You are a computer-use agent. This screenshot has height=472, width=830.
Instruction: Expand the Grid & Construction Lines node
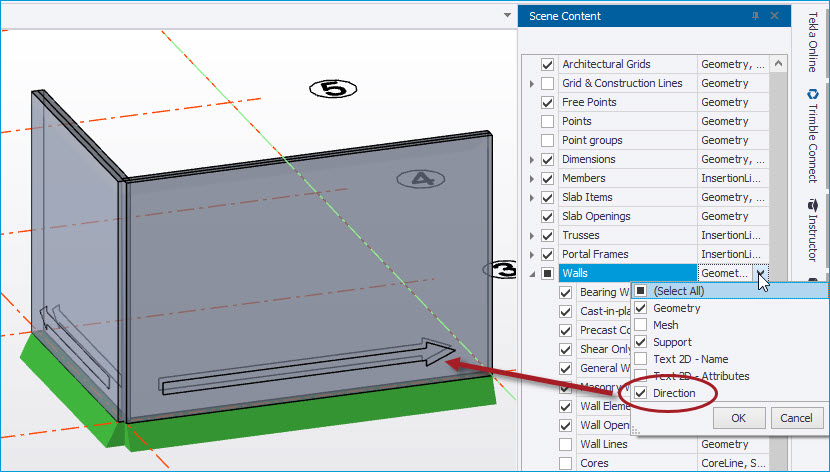(532, 83)
